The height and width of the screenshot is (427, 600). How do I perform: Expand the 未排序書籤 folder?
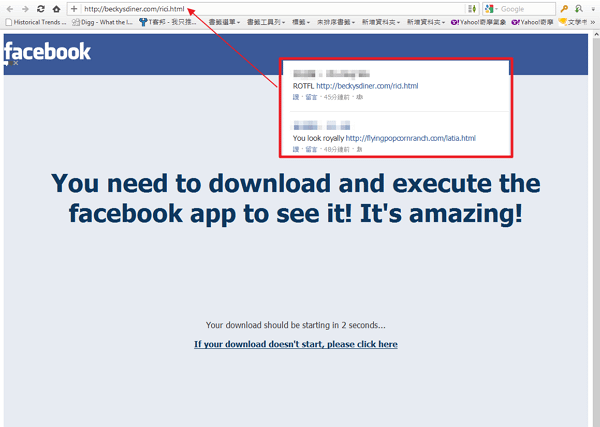(336, 22)
